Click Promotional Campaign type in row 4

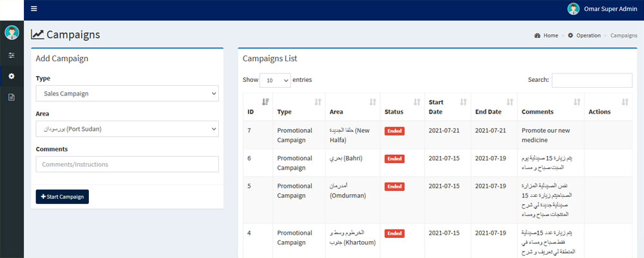click(295, 238)
